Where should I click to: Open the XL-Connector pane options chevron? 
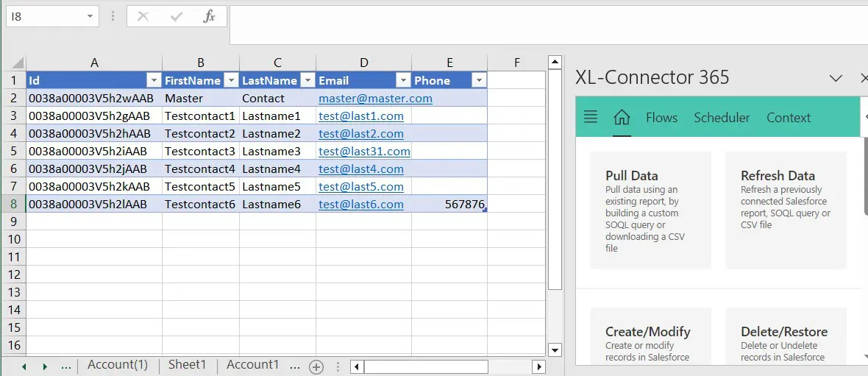click(836, 77)
